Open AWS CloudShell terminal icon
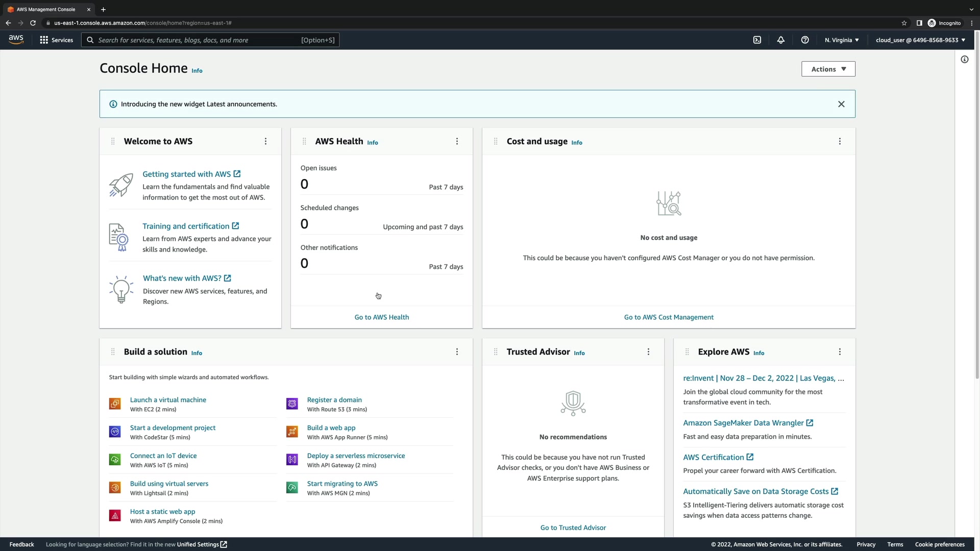 pyautogui.click(x=757, y=40)
